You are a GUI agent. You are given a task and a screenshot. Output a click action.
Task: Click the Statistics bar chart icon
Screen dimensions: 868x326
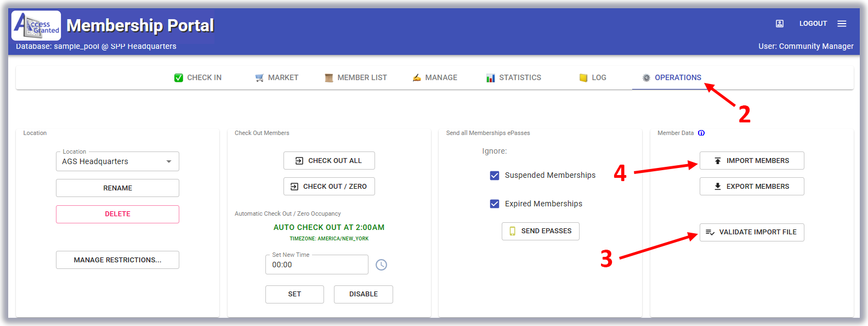coord(490,78)
